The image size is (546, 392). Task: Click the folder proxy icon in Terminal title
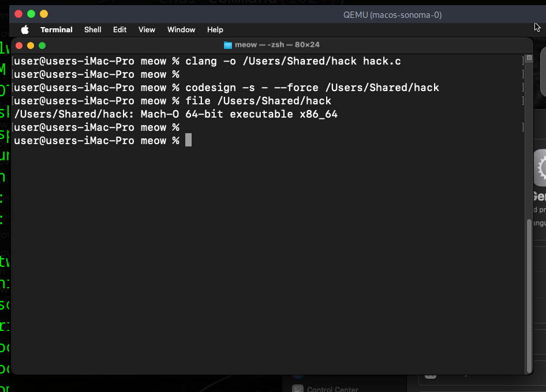click(227, 45)
